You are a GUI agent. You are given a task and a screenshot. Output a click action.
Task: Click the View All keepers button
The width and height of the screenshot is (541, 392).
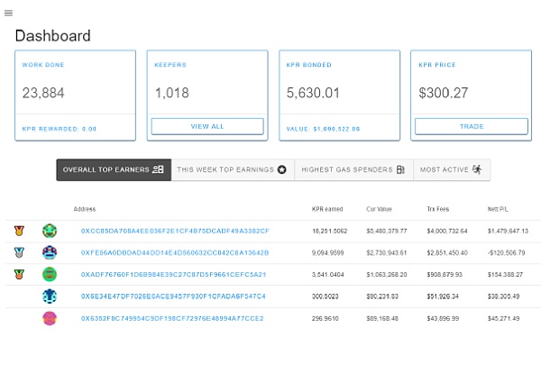click(207, 126)
